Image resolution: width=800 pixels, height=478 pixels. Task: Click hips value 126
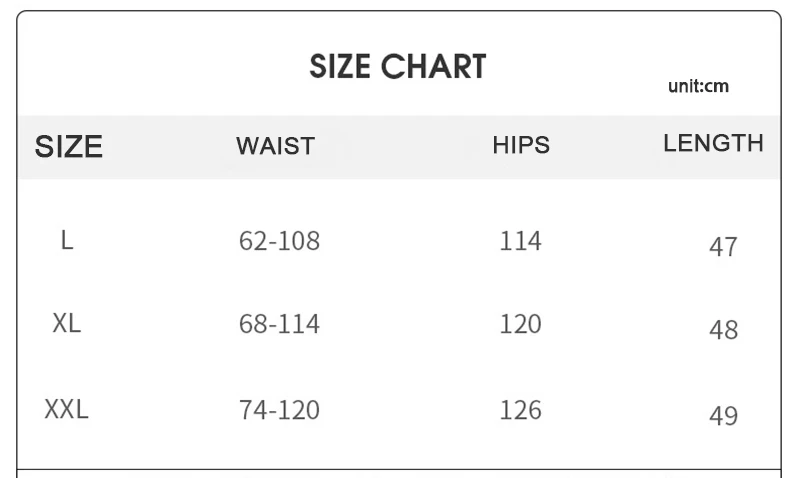520,410
